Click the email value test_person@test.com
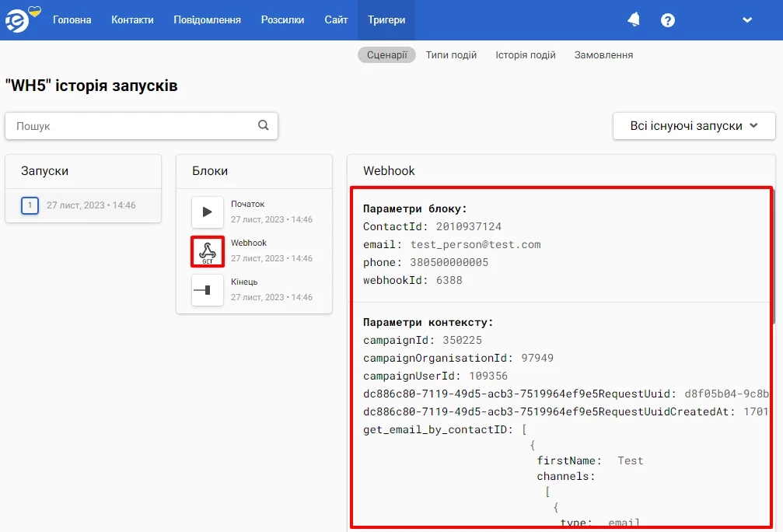This screenshot has height=532, width=783. click(475, 244)
